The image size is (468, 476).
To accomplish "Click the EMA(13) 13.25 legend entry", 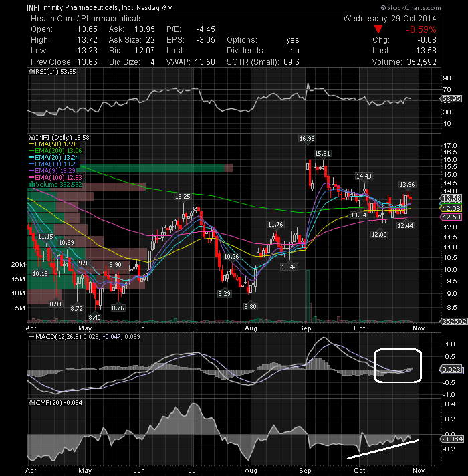I will (x=53, y=164).
